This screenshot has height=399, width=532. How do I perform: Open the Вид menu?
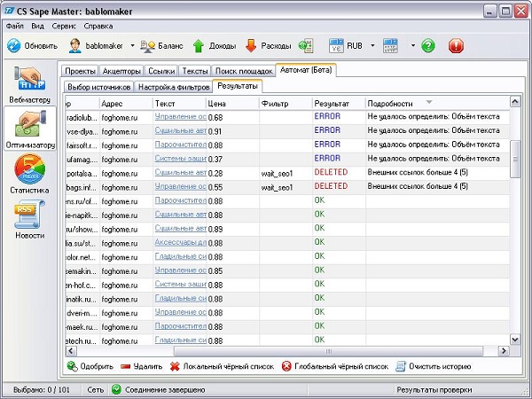[37, 26]
